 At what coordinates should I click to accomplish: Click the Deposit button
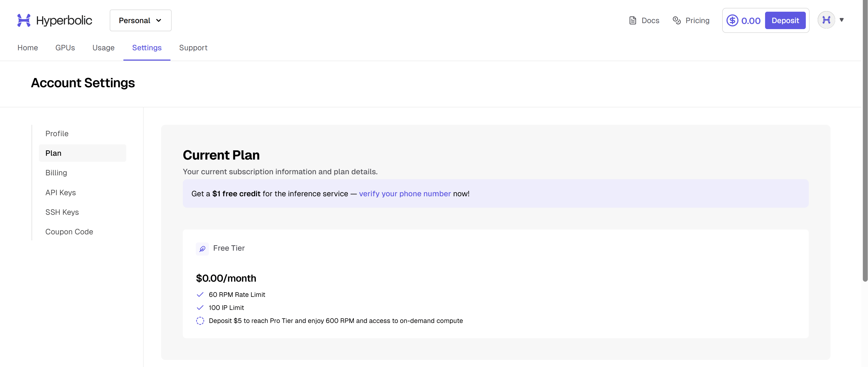point(785,21)
